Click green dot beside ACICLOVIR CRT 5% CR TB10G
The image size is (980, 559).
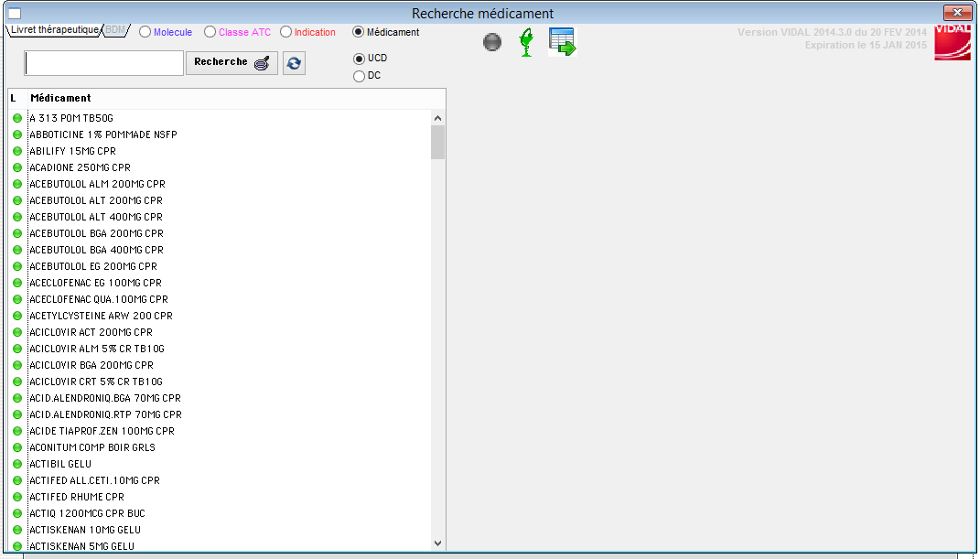pos(17,382)
